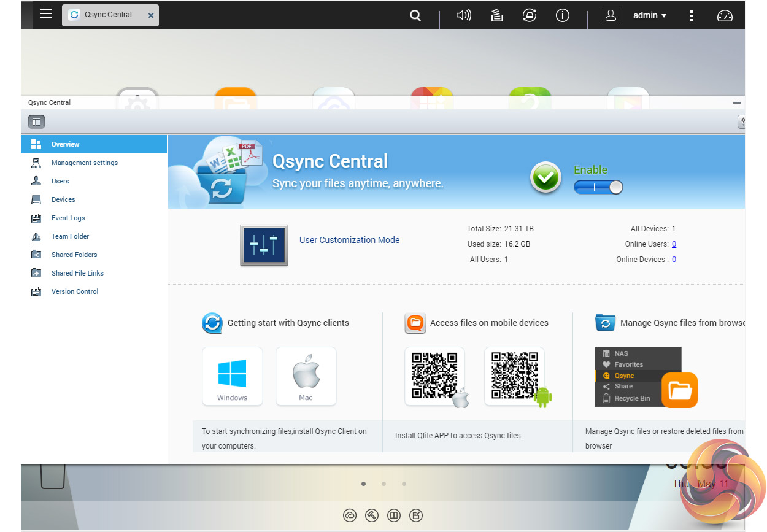This screenshot has height=532, width=767.
Task: Click the Online Devices count link
Action: [674, 260]
